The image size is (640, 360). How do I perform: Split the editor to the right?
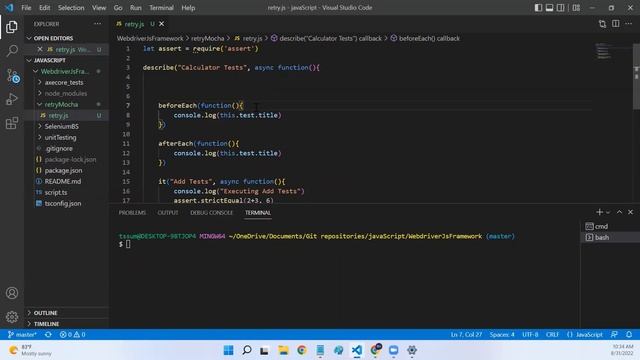[616, 24]
